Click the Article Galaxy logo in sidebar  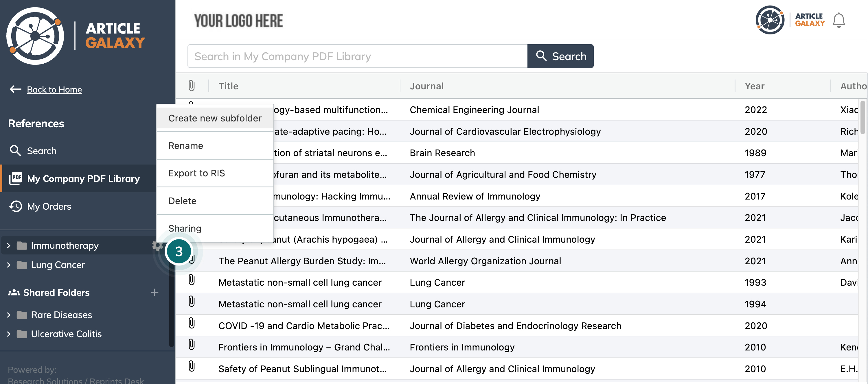pos(76,36)
